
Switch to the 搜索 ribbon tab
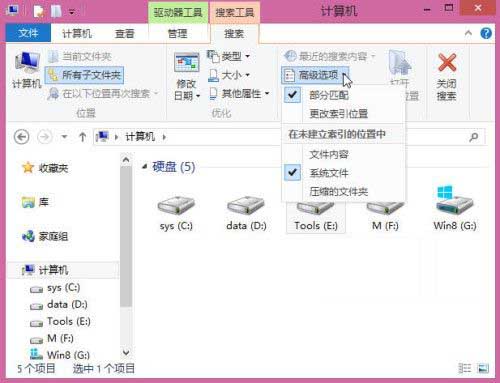(234, 34)
